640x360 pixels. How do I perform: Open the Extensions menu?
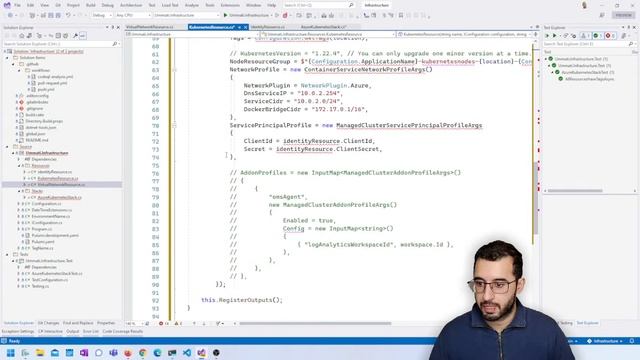click(x=230, y=5)
